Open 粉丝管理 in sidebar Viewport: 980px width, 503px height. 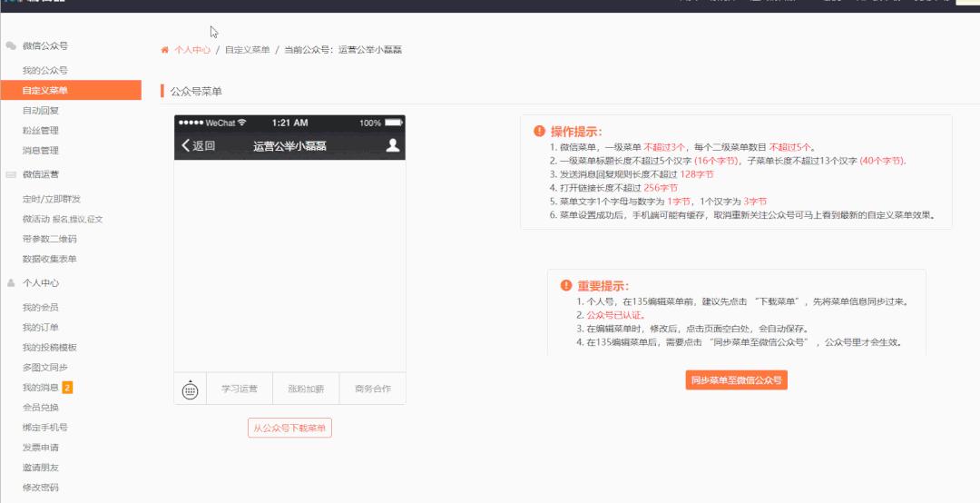(x=41, y=130)
